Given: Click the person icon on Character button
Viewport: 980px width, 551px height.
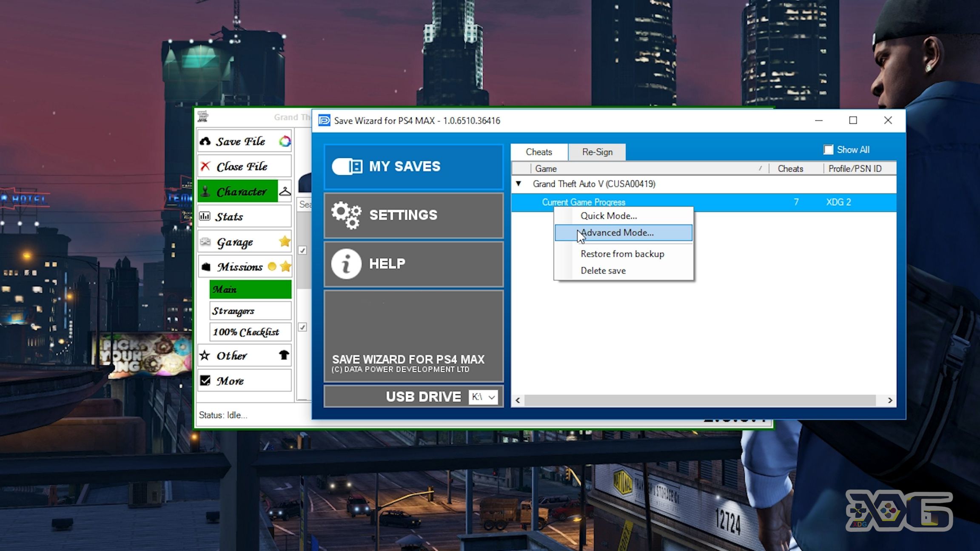Looking at the screenshot, I should 205,191.
